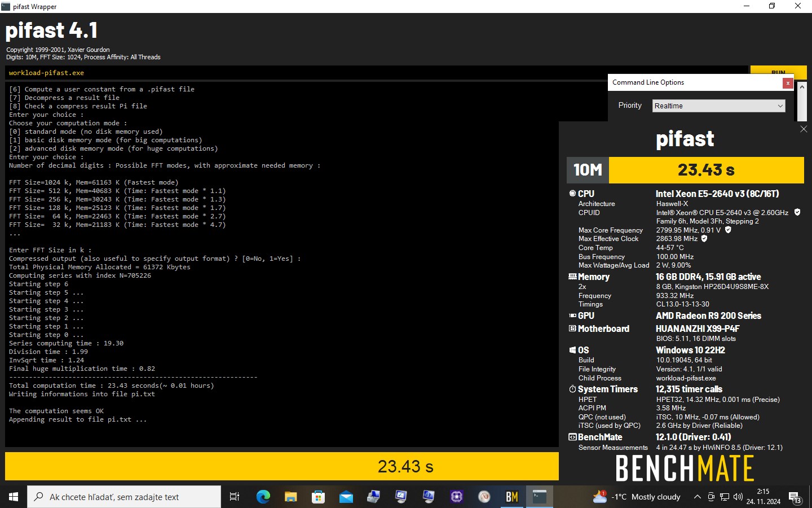The image size is (812, 508).
Task: Click the GPU card icon
Action: click(x=572, y=316)
